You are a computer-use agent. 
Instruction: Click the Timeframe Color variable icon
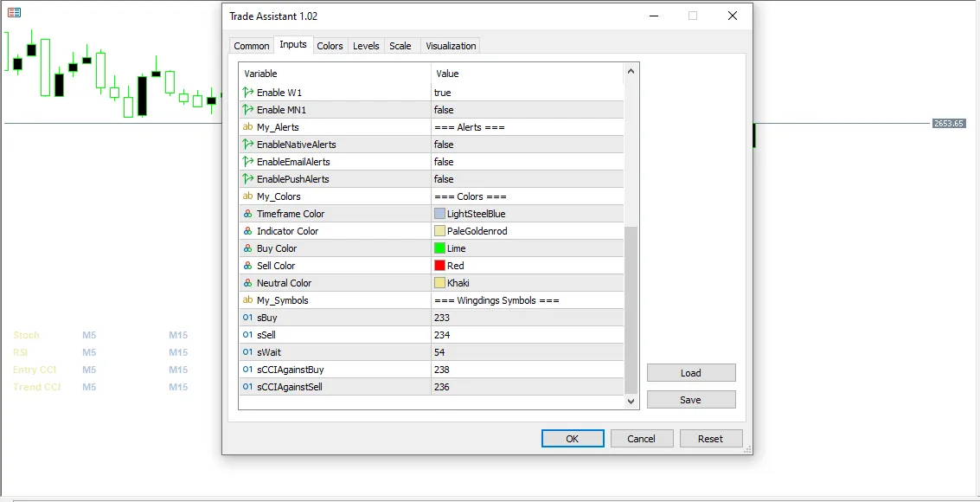(x=248, y=214)
